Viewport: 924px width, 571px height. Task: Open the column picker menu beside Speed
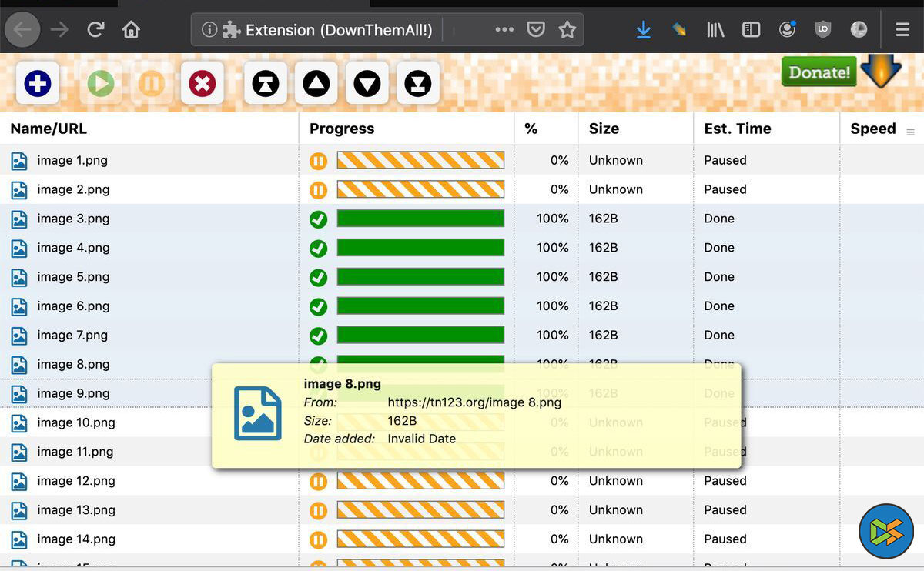click(910, 132)
